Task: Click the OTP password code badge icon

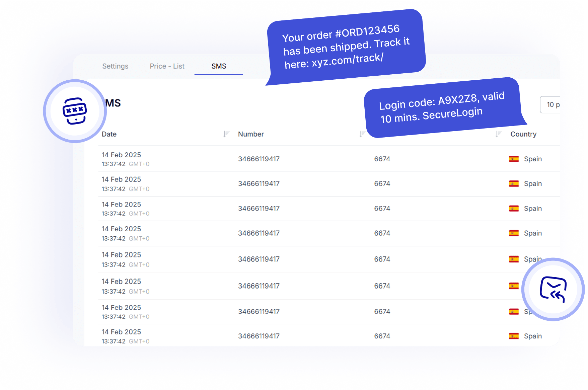Action: click(x=75, y=111)
